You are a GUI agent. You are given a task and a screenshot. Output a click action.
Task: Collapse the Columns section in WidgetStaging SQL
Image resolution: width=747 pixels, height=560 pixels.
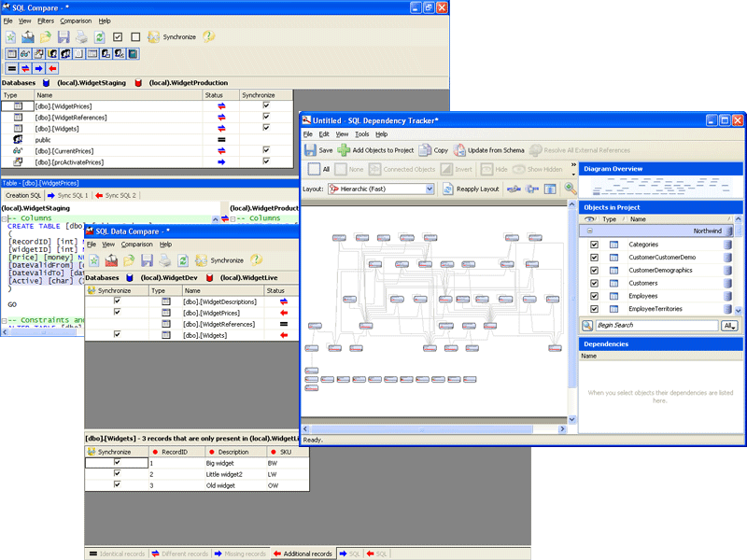4,218
